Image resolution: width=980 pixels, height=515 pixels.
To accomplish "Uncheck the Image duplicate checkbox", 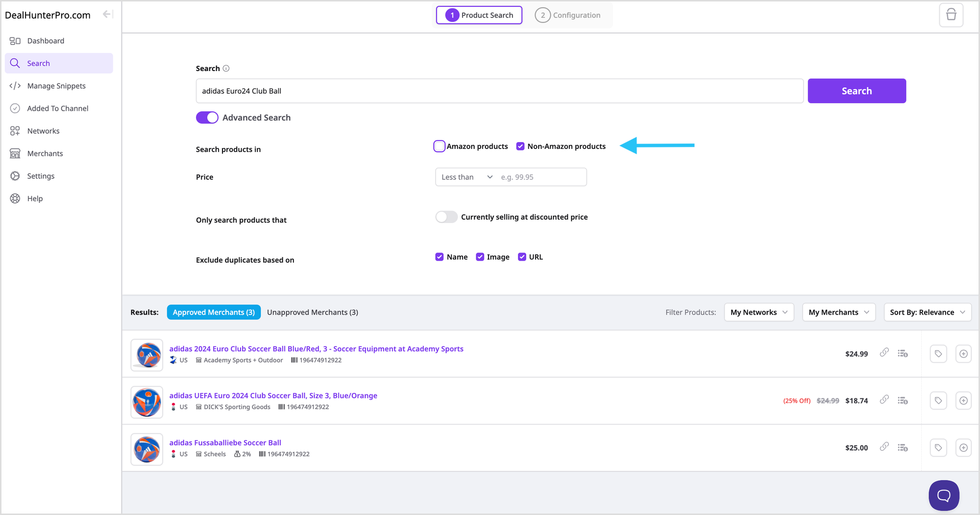I will coord(480,257).
